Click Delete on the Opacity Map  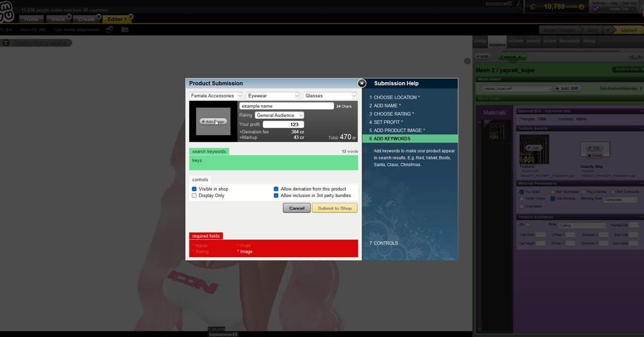(595, 155)
